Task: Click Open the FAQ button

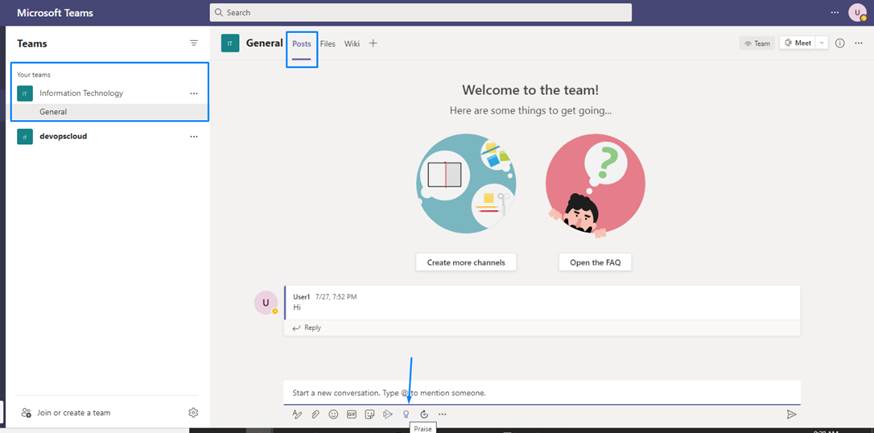Action: point(595,262)
